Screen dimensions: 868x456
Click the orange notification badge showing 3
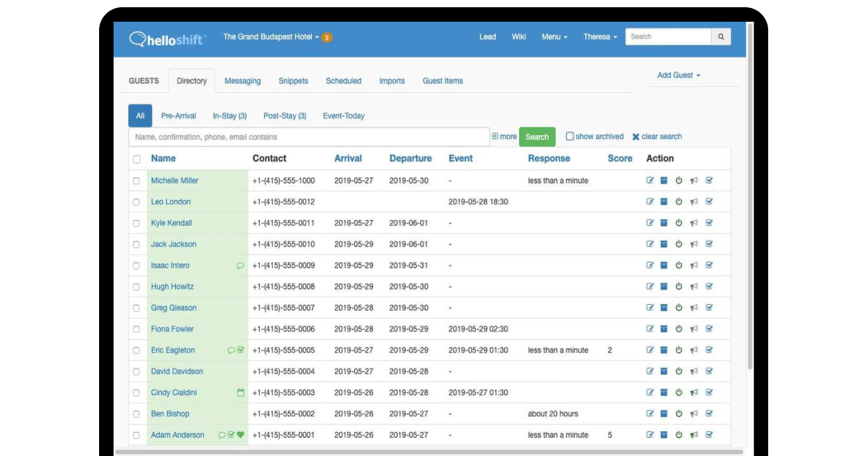coord(327,38)
